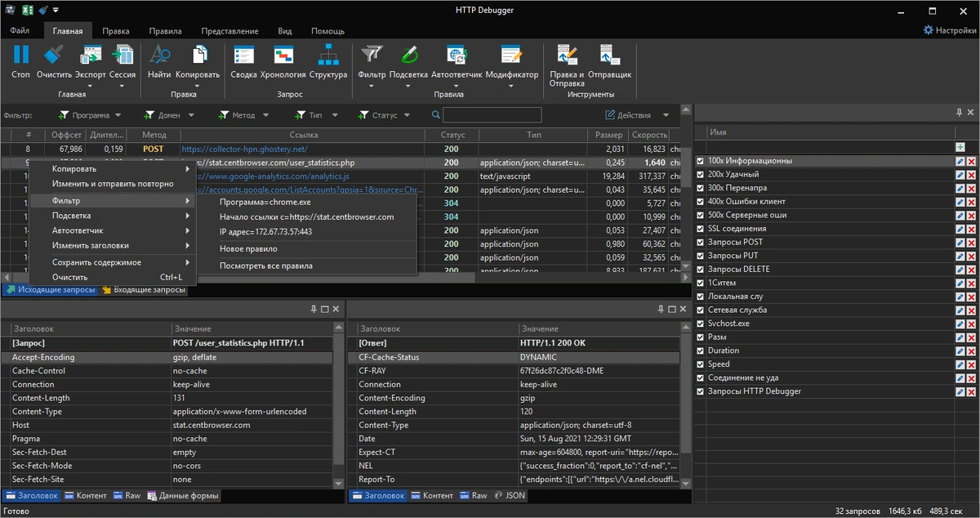Screen dimensions: 980x518
Task: Toggle the 500x Серверные оши checkbox
Action: tap(700, 216)
